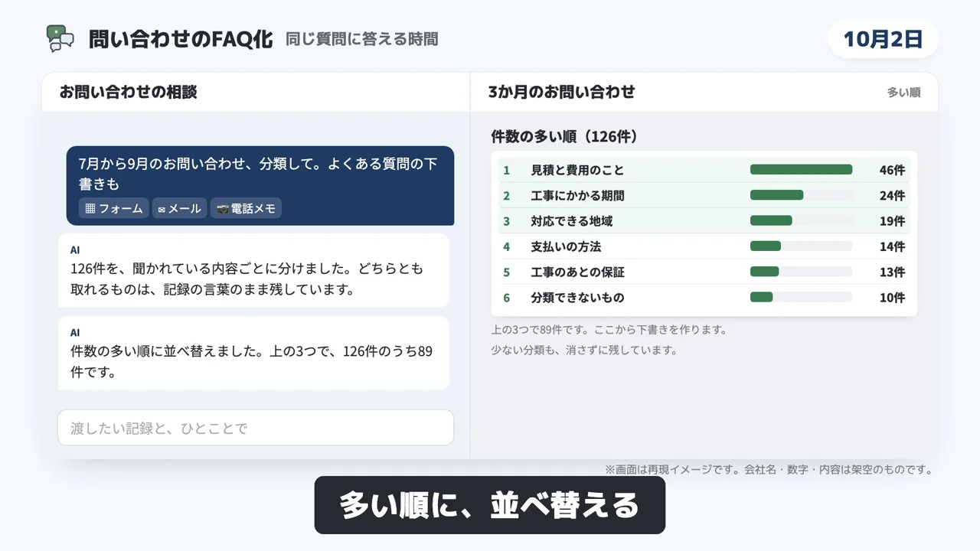Click the 10月2日 date badge
The height and width of the screenshot is (551, 980).
[884, 39]
